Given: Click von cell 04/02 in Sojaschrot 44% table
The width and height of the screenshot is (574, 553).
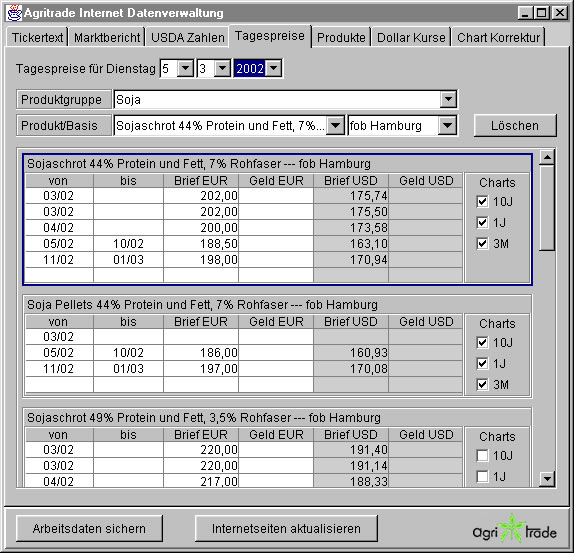Looking at the screenshot, I should [x=59, y=228].
